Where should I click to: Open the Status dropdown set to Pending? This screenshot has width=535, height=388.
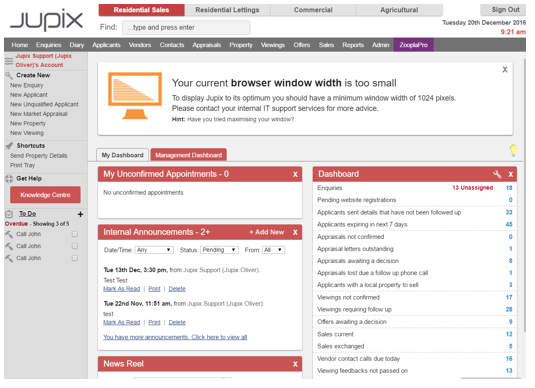[x=219, y=250]
